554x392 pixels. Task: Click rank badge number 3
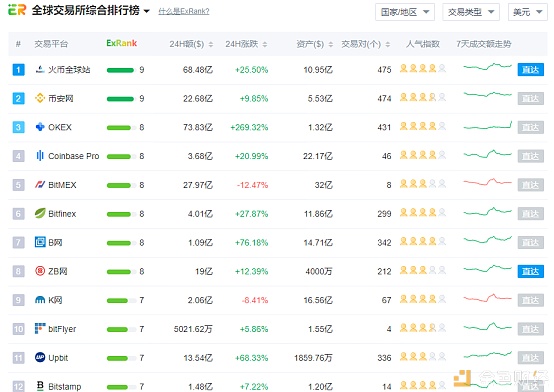(x=18, y=127)
